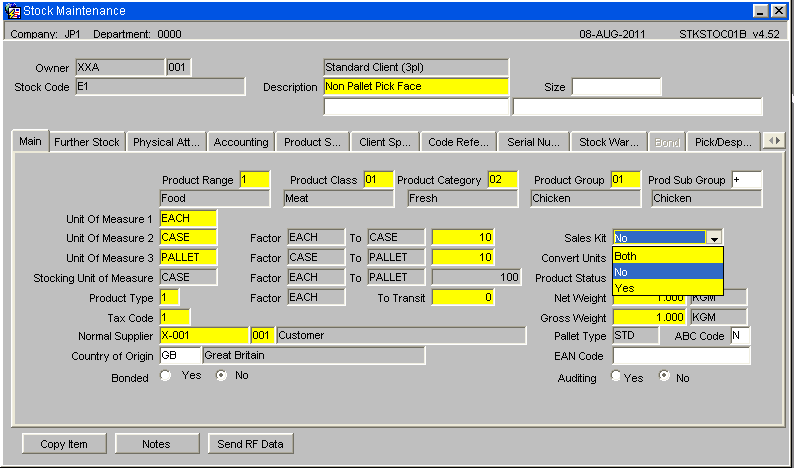
Task: Click the Customer supplier description field
Action: pos(401,335)
